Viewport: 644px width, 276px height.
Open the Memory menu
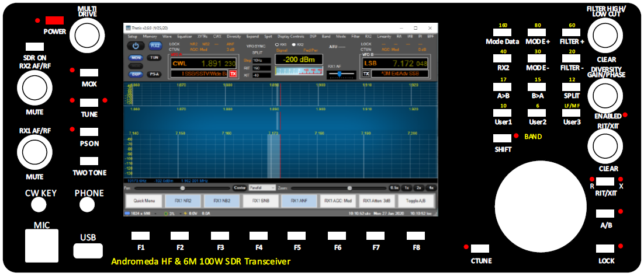click(x=150, y=36)
